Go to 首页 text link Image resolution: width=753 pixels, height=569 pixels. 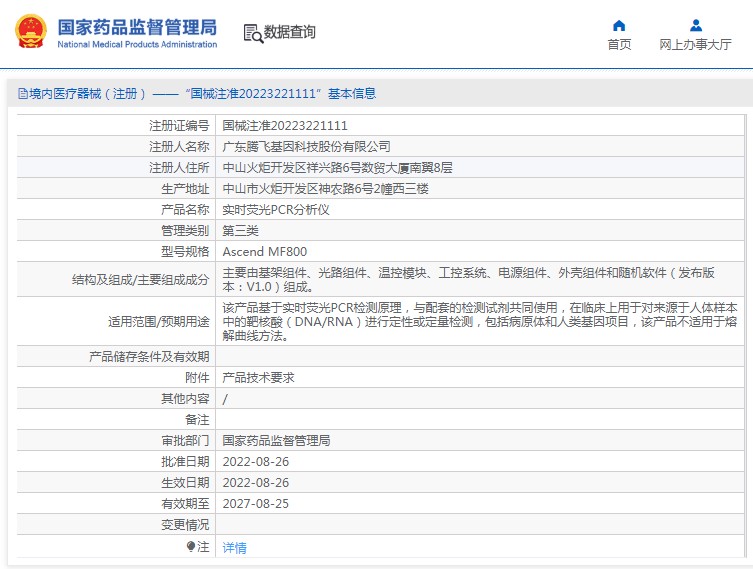tap(619, 45)
